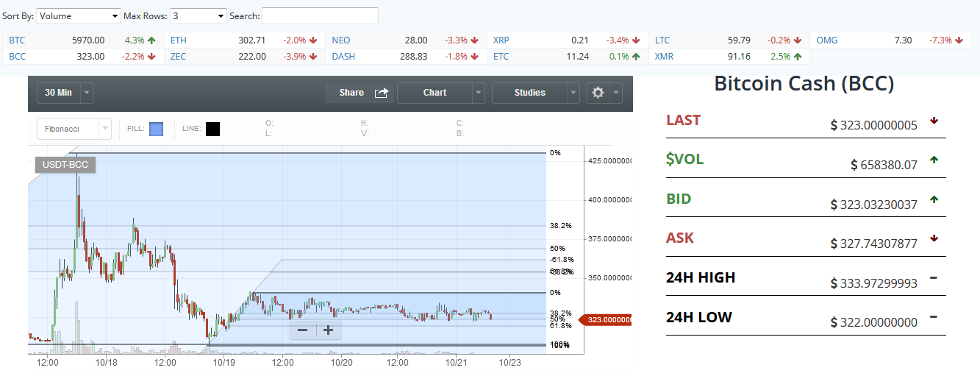The width and height of the screenshot is (980, 376).
Task: Click the down arrow next to ASK value
Action: click(934, 238)
